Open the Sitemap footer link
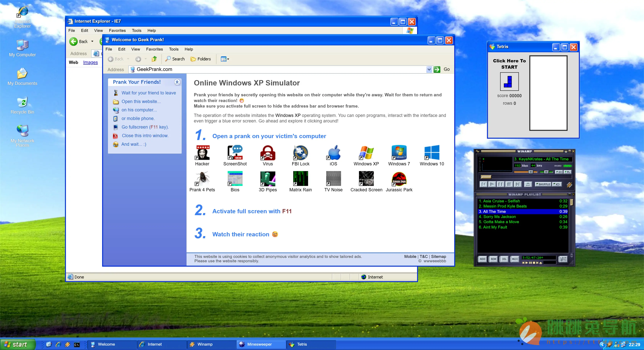The width and height of the screenshot is (644, 350). [x=438, y=256]
